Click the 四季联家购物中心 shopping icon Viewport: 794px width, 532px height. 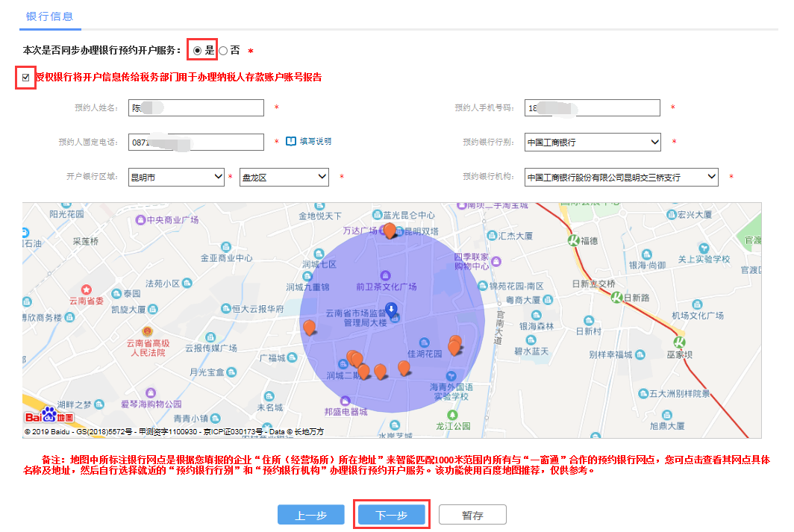click(x=496, y=261)
